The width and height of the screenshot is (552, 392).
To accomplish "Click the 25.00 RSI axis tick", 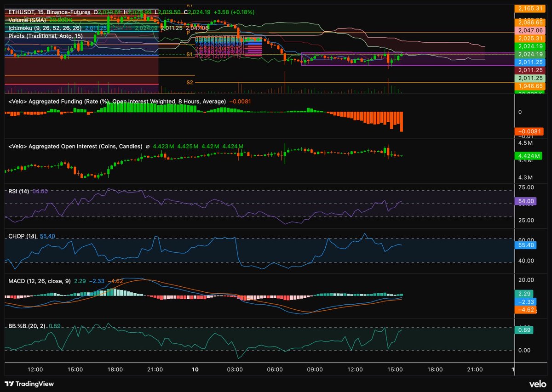I will point(527,220).
